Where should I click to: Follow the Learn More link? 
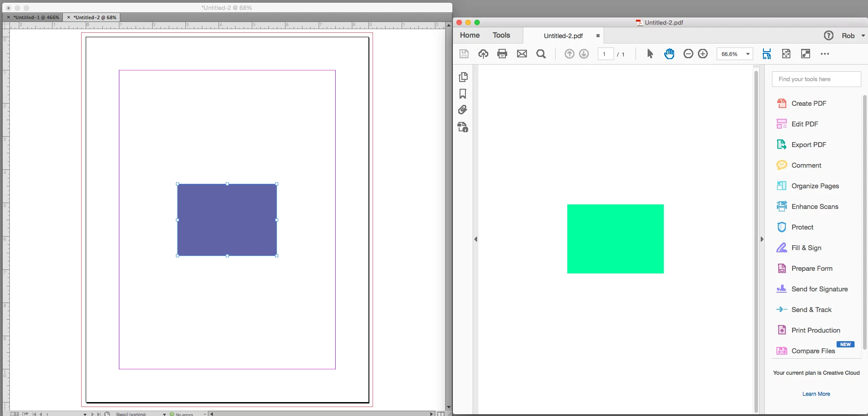pyautogui.click(x=816, y=394)
